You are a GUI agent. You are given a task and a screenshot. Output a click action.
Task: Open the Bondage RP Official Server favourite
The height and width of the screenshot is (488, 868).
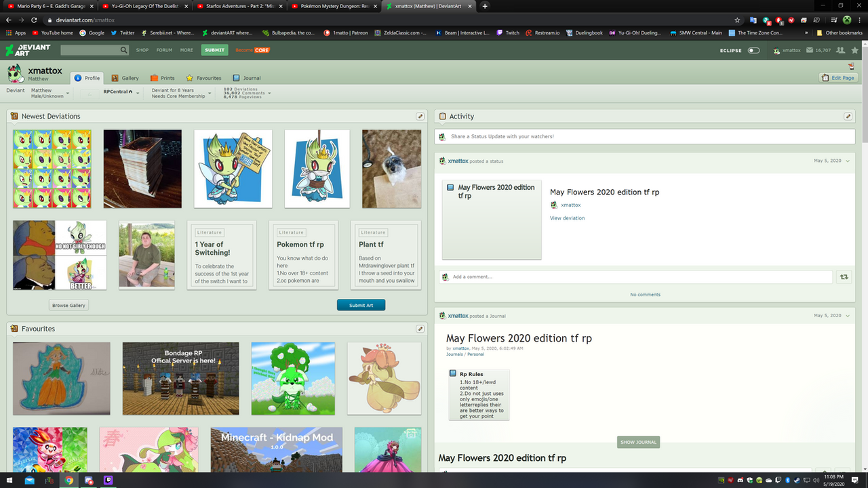point(181,378)
